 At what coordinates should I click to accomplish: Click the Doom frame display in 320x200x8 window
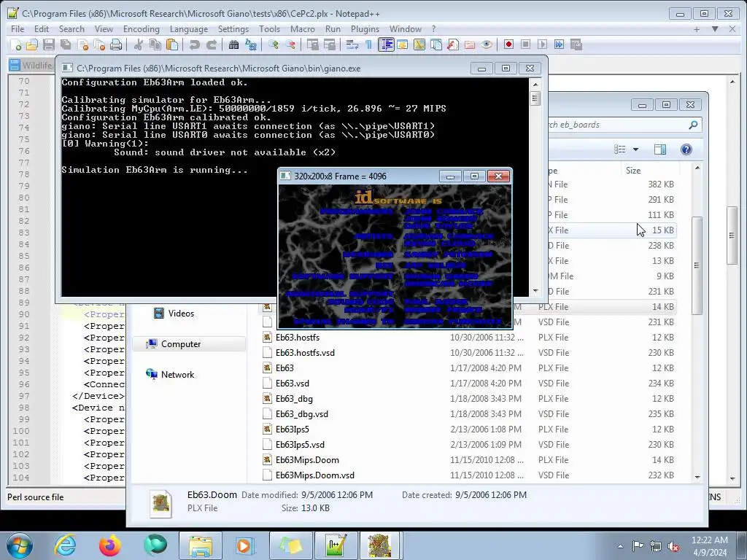pyautogui.click(x=395, y=256)
